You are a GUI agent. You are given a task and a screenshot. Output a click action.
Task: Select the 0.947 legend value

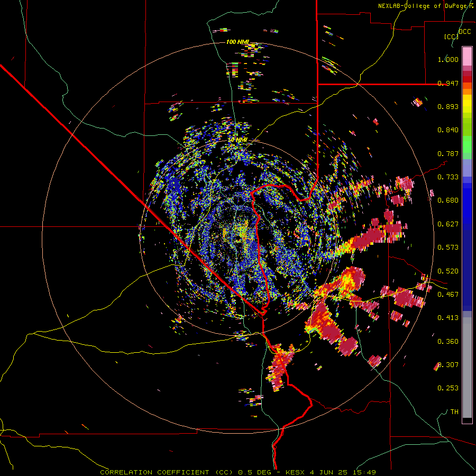[x=448, y=83]
